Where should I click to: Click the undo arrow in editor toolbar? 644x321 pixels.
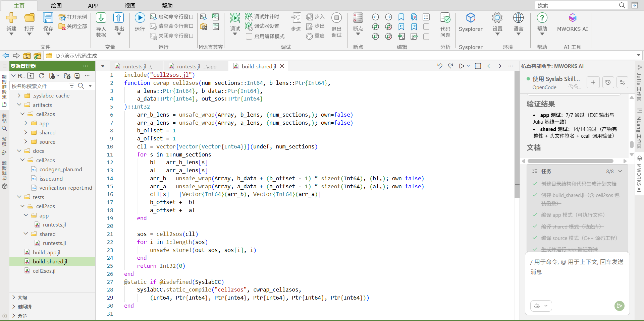[439, 66]
